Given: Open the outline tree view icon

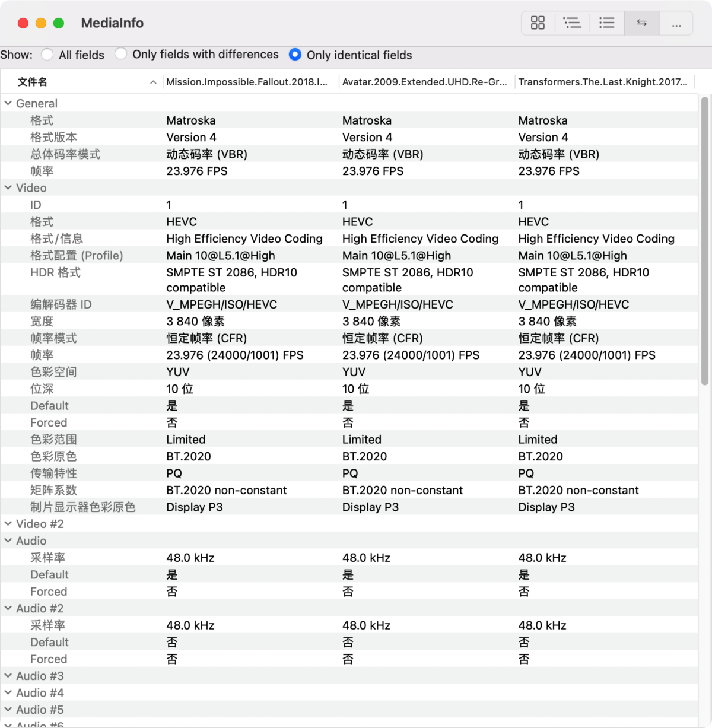Looking at the screenshot, I should (x=572, y=23).
